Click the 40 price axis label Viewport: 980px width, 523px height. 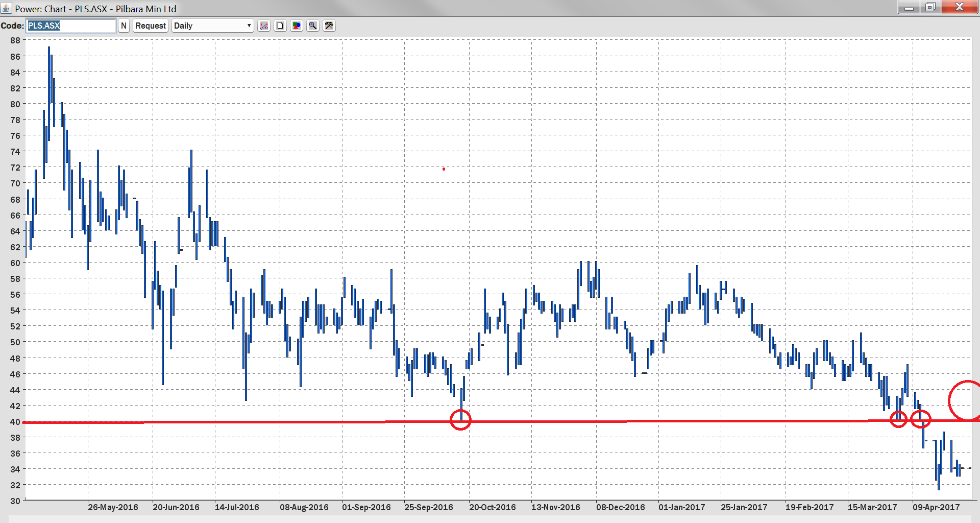[x=15, y=422]
